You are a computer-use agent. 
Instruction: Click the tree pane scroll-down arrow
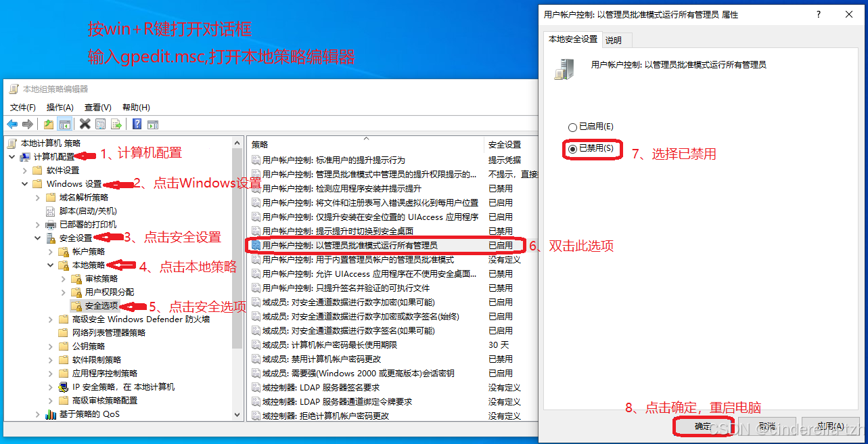tap(237, 414)
